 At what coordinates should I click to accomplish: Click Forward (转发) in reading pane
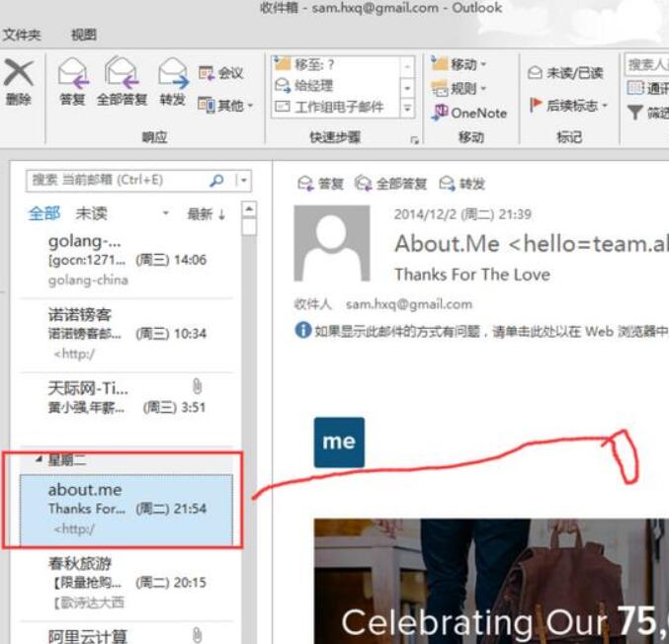click(x=462, y=184)
